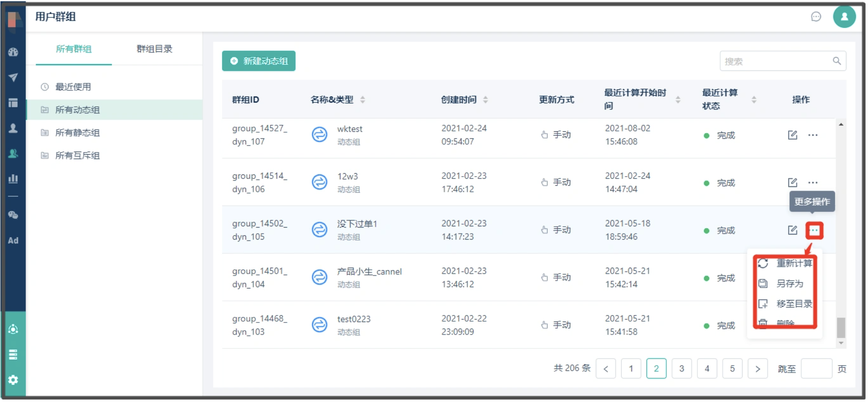Open the user-target icon in lower sidebar

click(x=13, y=329)
